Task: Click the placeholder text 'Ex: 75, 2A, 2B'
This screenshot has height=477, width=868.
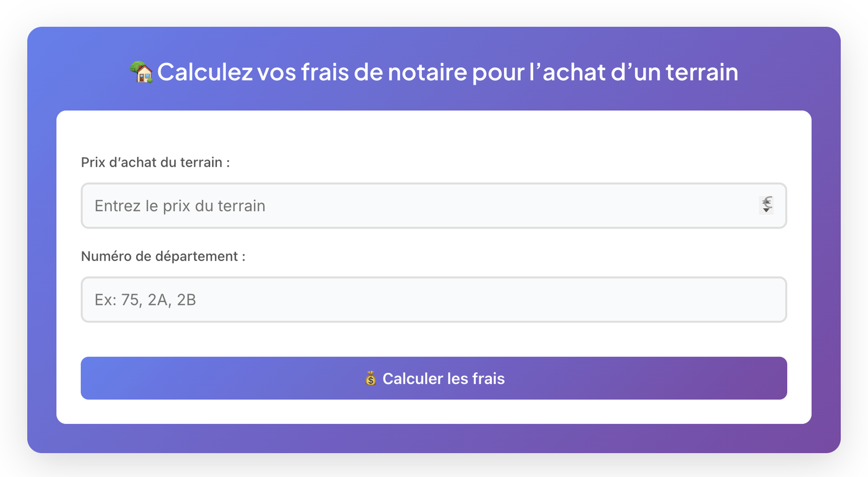Action: pyautogui.click(x=146, y=300)
